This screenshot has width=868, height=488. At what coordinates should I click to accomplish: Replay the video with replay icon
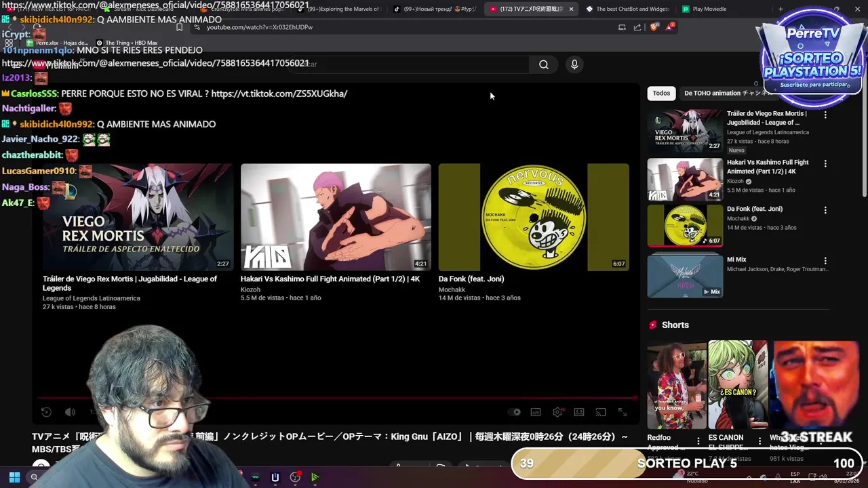tap(46, 412)
